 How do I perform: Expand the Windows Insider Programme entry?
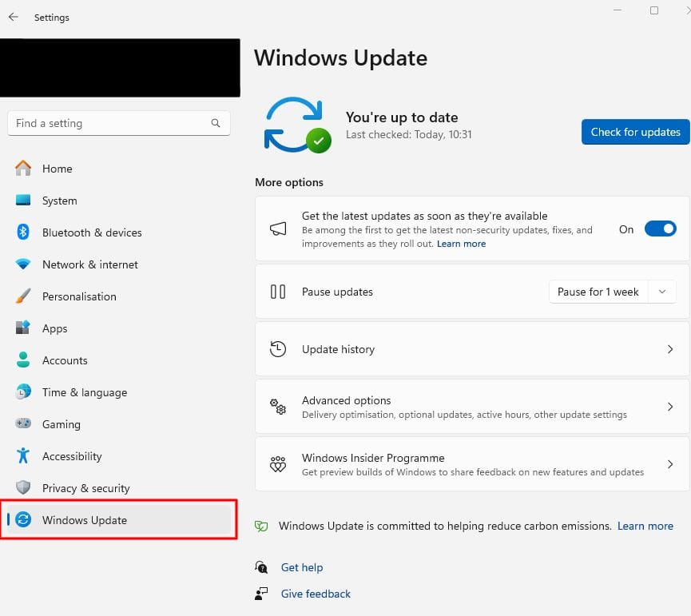tap(671, 463)
